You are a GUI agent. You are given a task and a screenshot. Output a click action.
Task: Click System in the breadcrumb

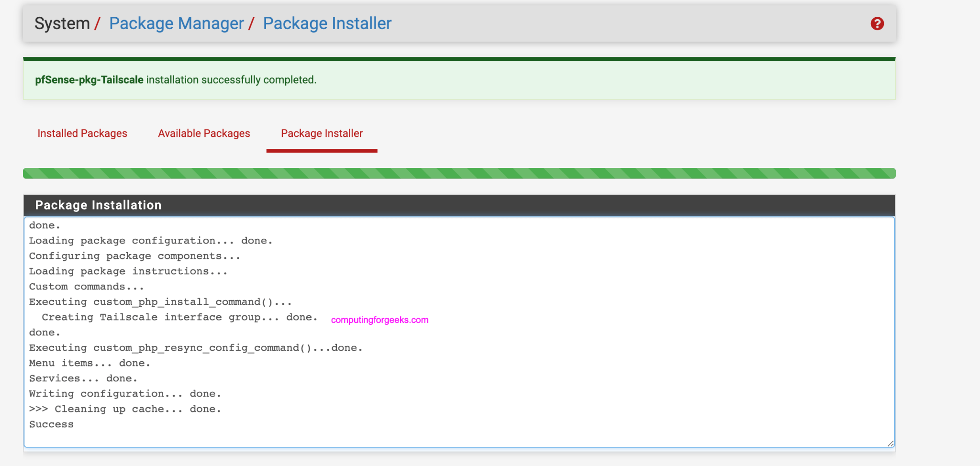(62, 23)
